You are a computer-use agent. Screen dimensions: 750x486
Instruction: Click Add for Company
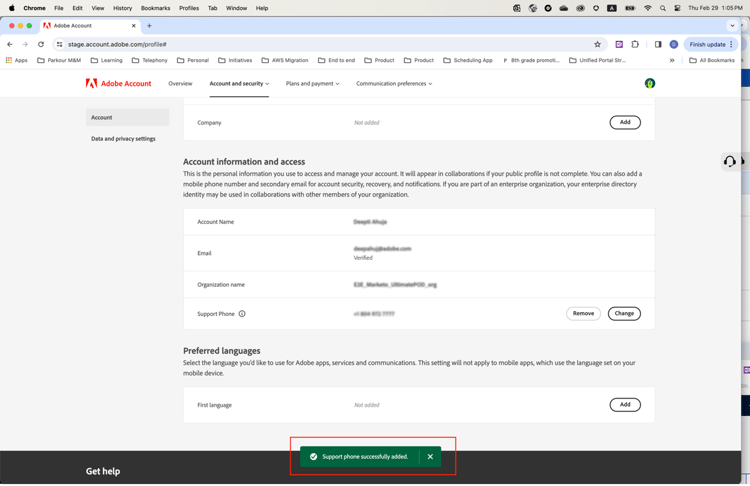(625, 122)
